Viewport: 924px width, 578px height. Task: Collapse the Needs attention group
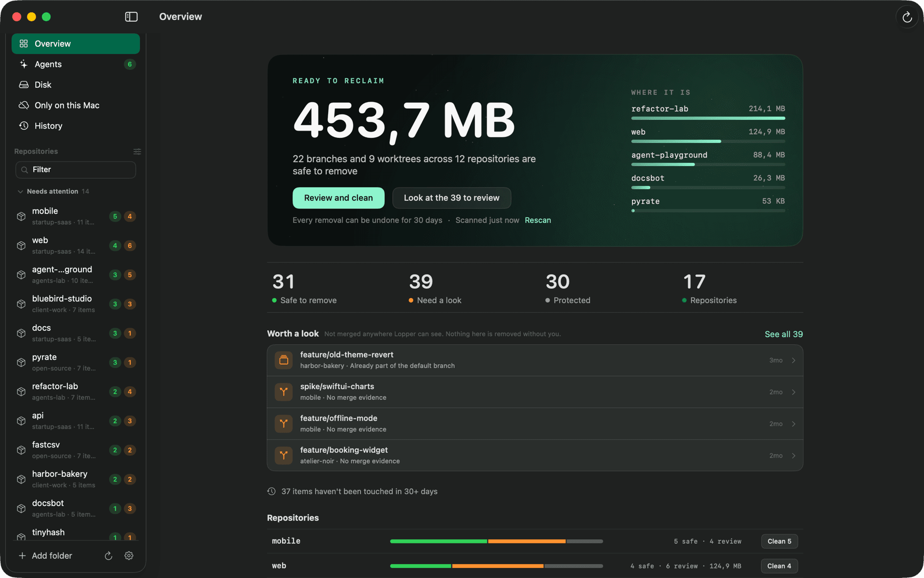point(20,191)
